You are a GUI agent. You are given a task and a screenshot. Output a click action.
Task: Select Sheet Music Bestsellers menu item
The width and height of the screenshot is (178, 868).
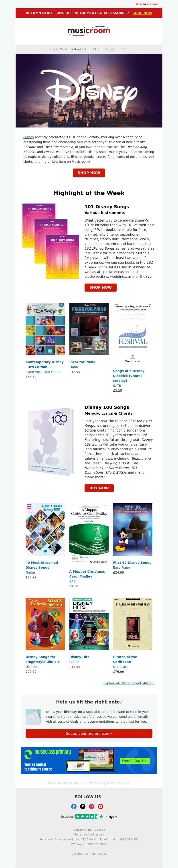tap(68, 49)
